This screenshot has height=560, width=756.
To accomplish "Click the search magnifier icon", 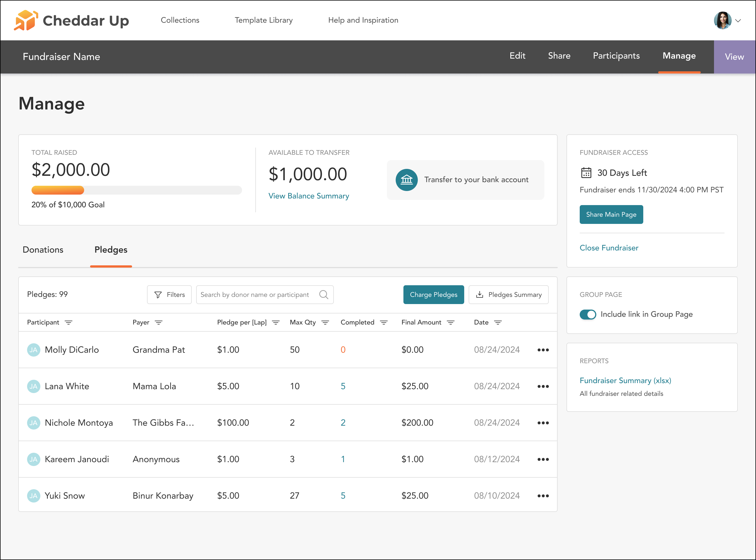I will click(x=324, y=295).
